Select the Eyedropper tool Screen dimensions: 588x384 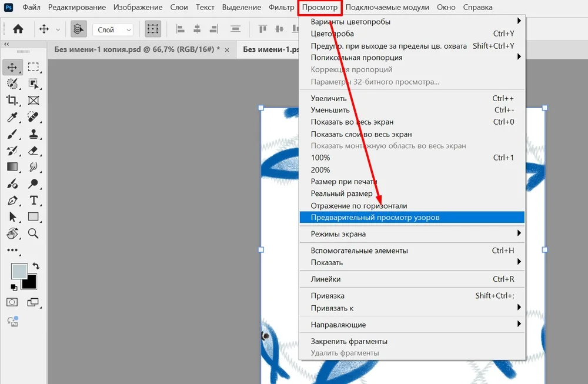coord(12,116)
